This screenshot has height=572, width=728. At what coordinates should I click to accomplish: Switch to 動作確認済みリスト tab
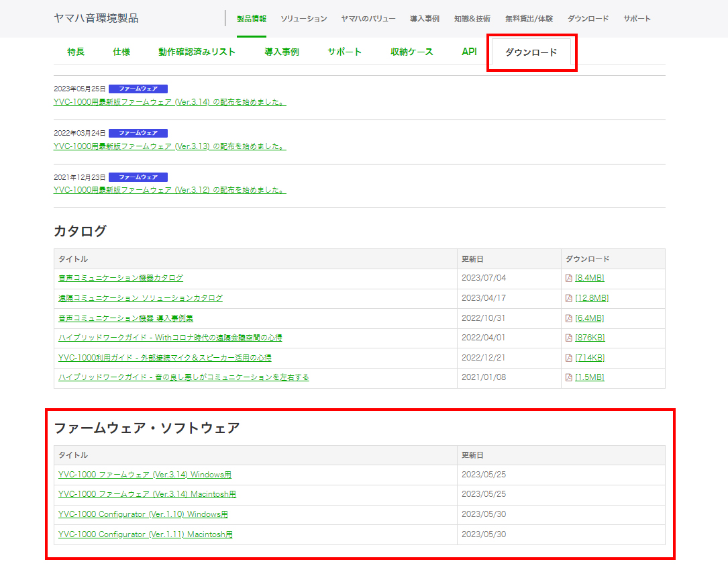coord(197,52)
